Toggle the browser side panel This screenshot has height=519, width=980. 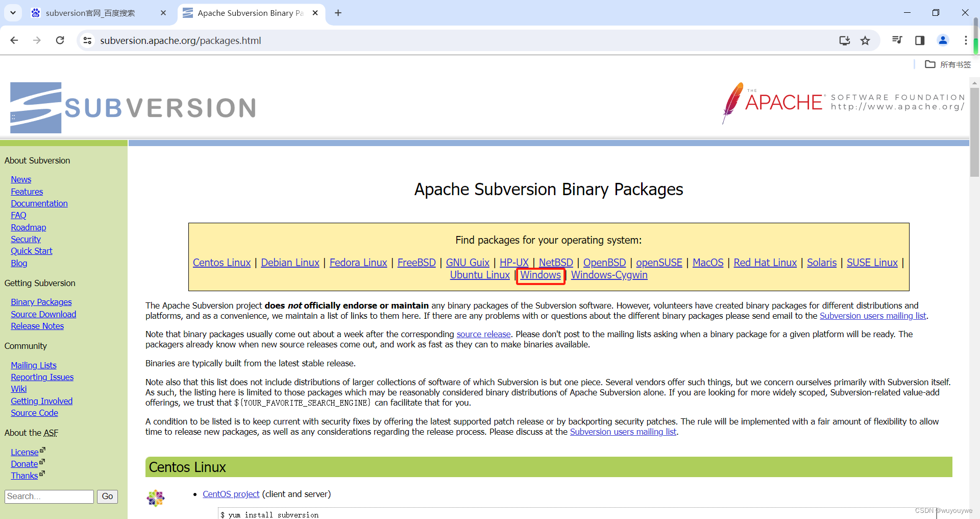[x=920, y=40]
